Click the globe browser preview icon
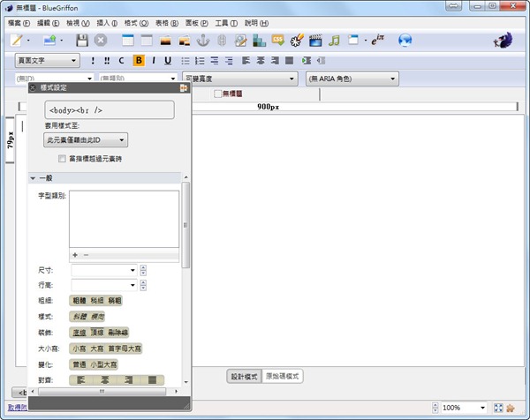Image resolution: width=530 pixels, height=420 pixels. pyautogui.click(x=405, y=41)
